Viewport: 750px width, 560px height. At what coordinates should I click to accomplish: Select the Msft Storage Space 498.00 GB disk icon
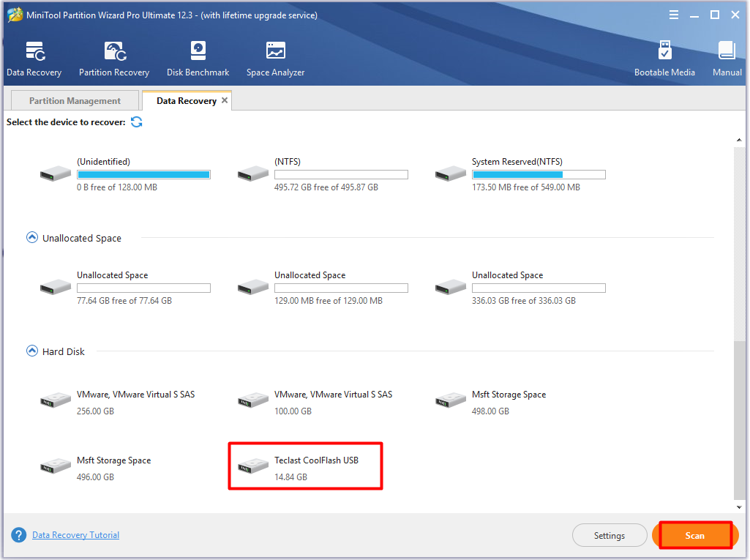pyautogui.click(x=451, y=400)
